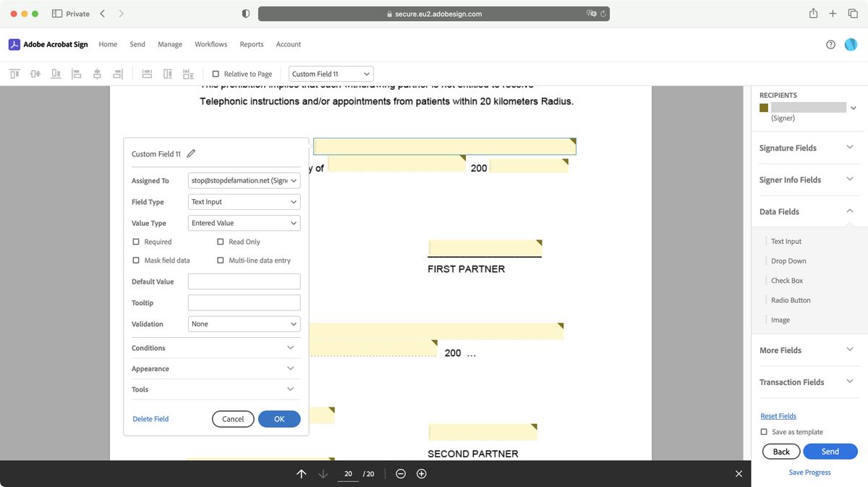Click the Reset Fields link
This screenshot has height=487, width=868.
(x=778, y=415)
